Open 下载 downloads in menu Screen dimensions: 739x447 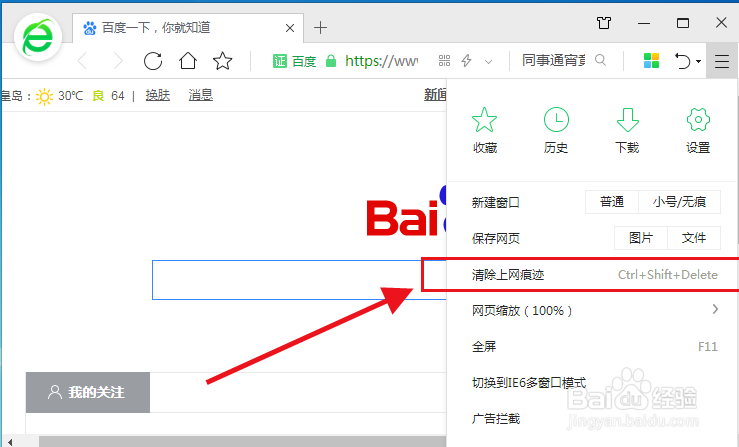(627, 131)
